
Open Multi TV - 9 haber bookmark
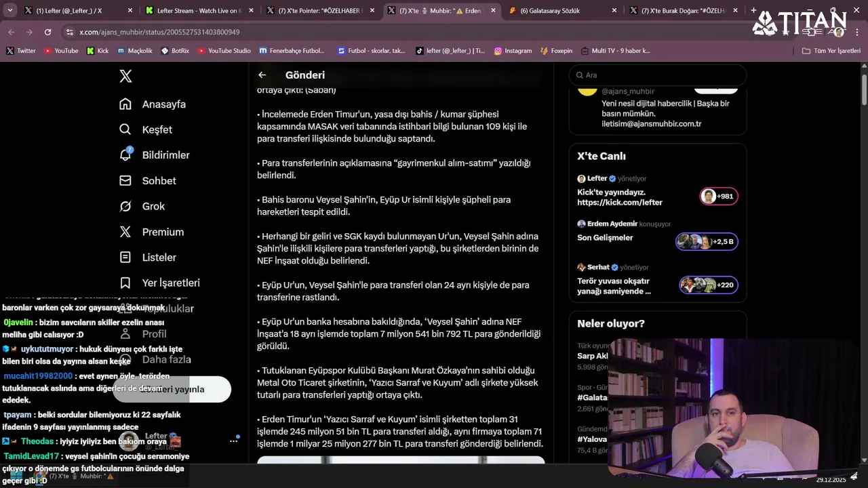tap(615, 51)
